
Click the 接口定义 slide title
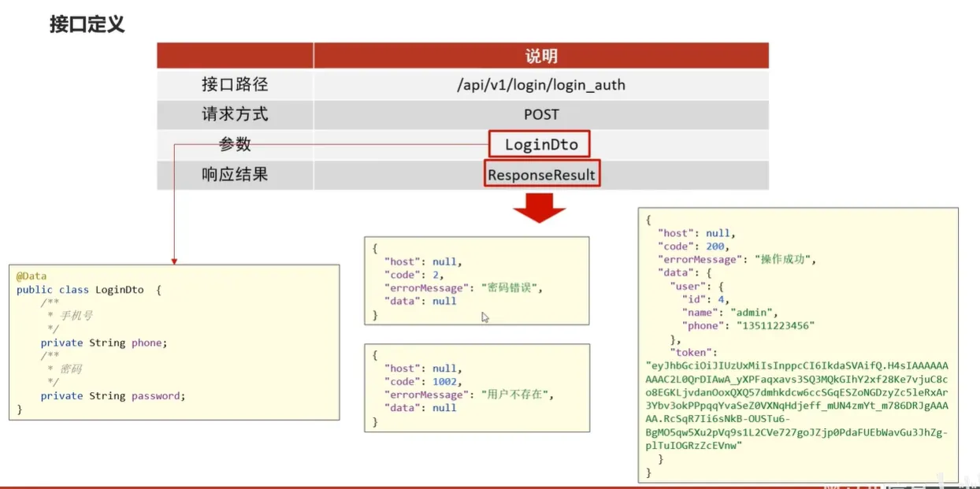[87, 24]
